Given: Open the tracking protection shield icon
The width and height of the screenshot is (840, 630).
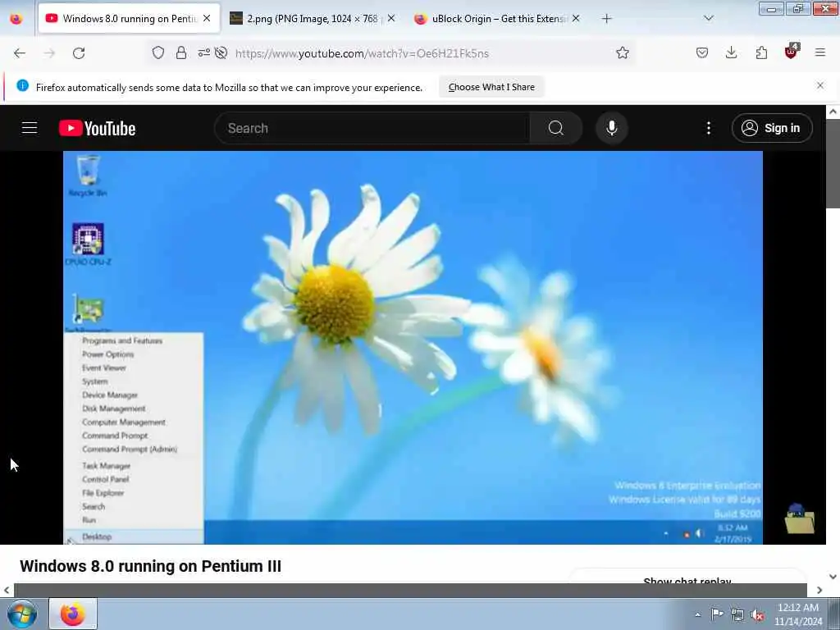Looking at the screenshot, I should click(x=158, y=52).
